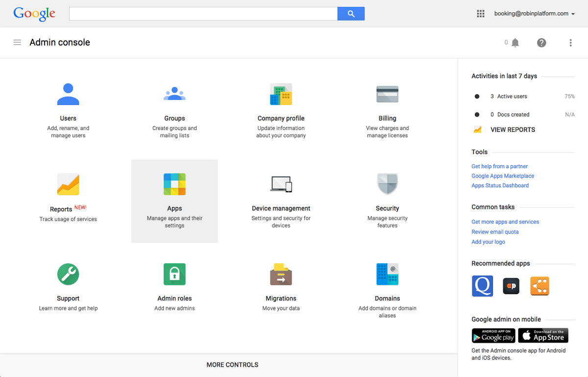The height and width of the screenshot is (377, 588).
Task: Open the Reports chart icon
Action: click(68, 184)
